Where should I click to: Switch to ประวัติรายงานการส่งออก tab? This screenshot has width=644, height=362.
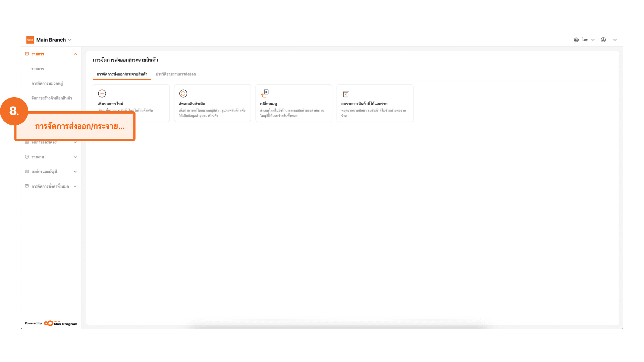pos(175,74)
